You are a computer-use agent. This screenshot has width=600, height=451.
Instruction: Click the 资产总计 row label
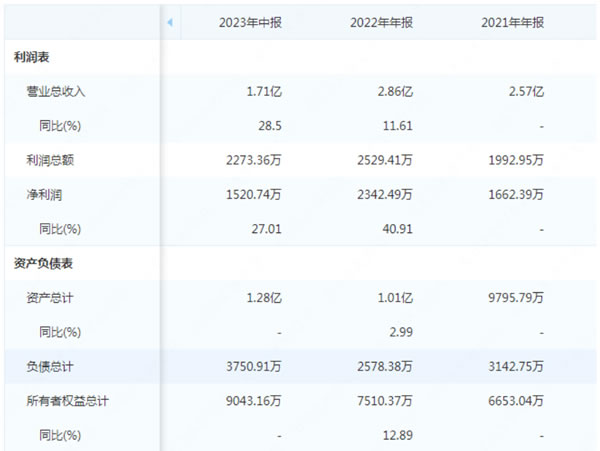[x=50, y=297]
